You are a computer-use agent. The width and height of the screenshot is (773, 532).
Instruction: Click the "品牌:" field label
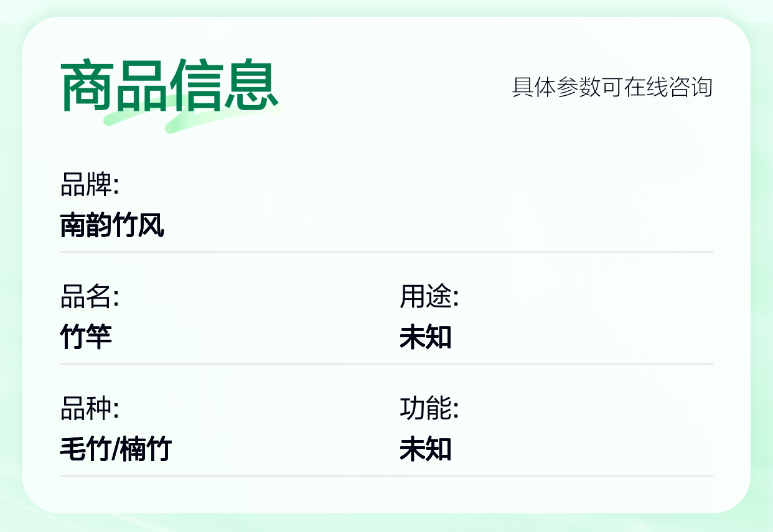pos(89,185)
